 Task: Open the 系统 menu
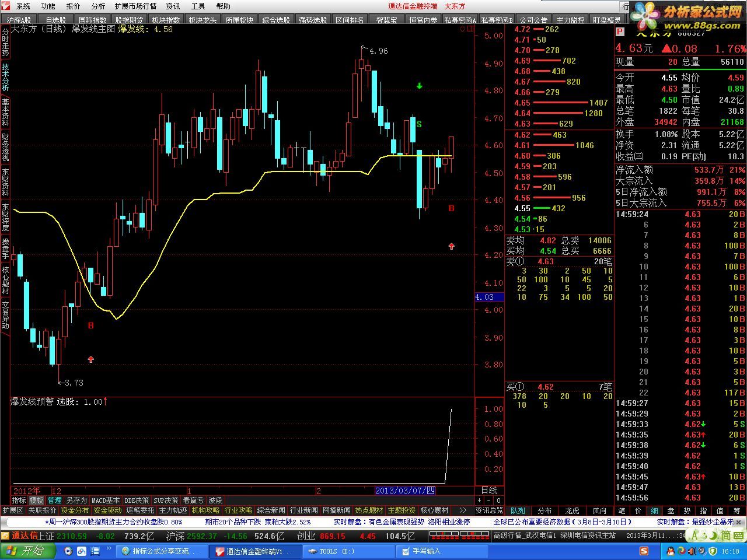(23, 6)
